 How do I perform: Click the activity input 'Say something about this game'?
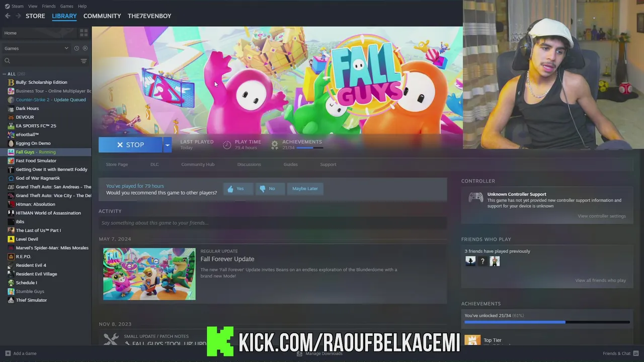coord(273,223)
